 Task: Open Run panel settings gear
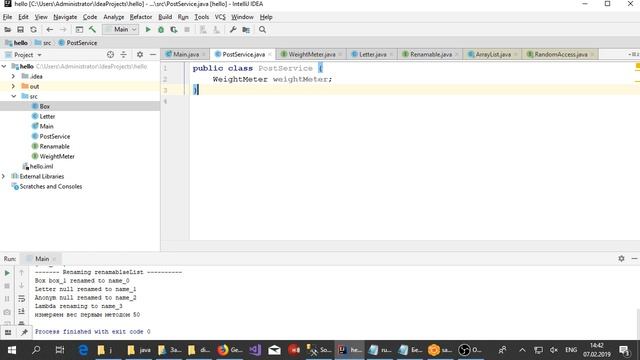tap(621, 258)
